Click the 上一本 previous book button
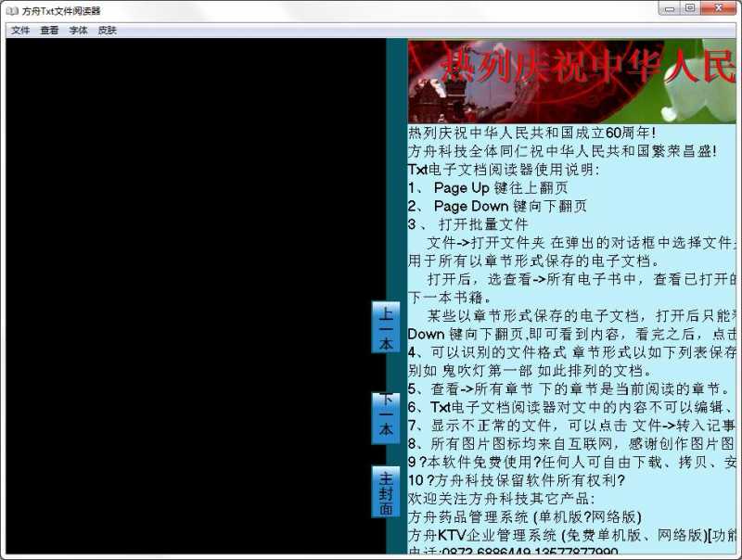Screen dimensions: 742x560 pyautogui.click(x=384, y=329)
